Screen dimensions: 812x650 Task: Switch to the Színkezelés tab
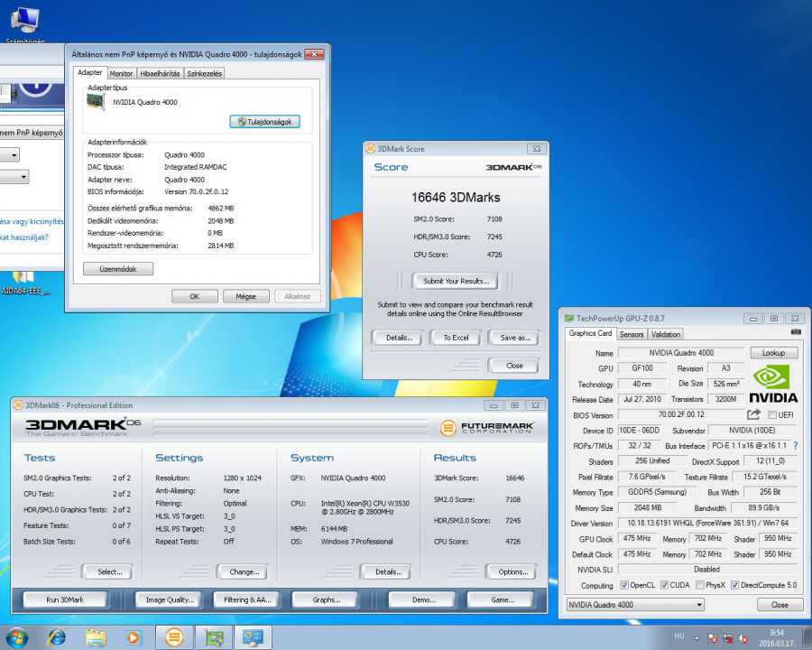(205, 74)
